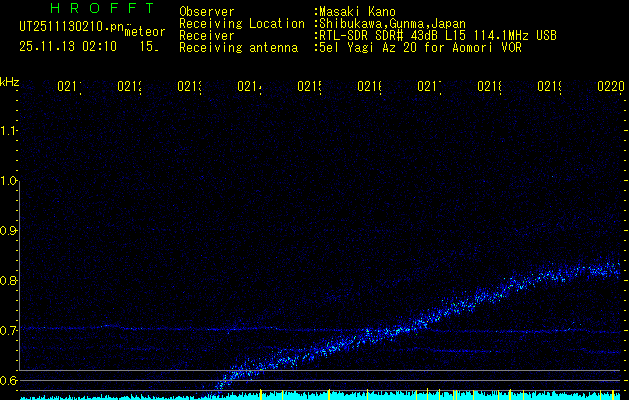
Task: Click the 0215 time axis marker
Action: coord(310,87)
